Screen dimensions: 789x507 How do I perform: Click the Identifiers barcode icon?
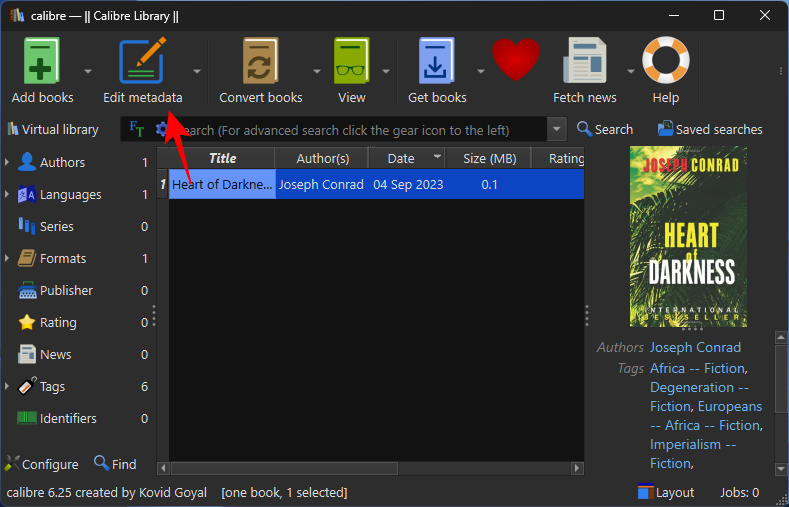27,418
